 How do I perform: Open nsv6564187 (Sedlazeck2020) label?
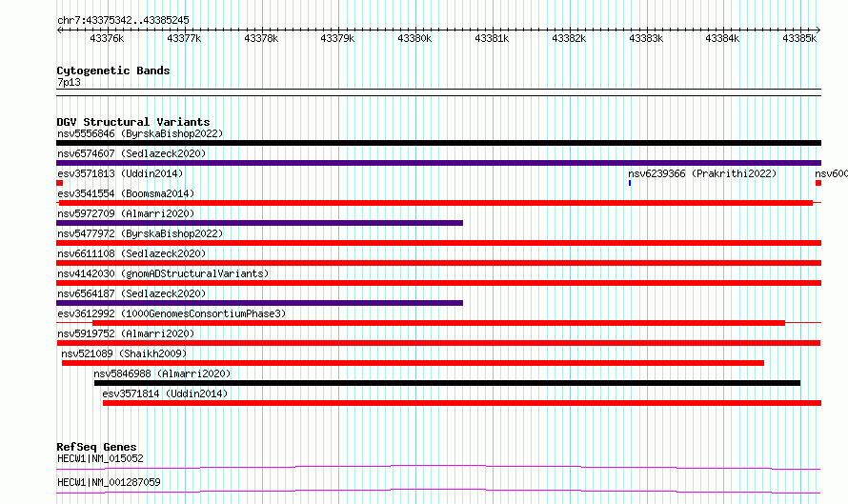click(131, 293)
